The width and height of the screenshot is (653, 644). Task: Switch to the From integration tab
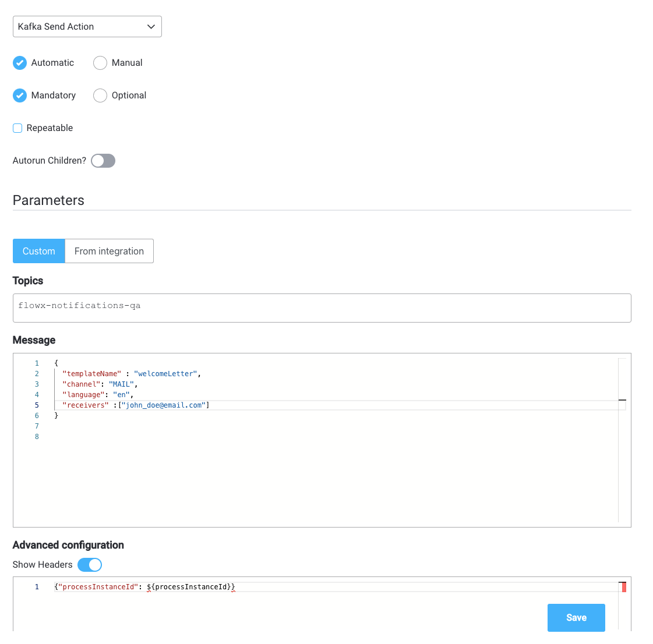109,251
